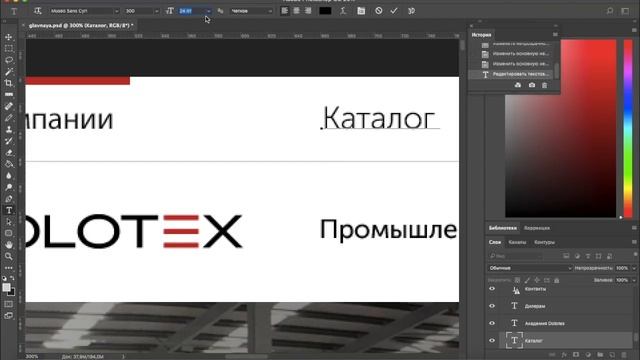Open the font family dropdown
This screenshot has height=360, width=640.
pos(84,11)
